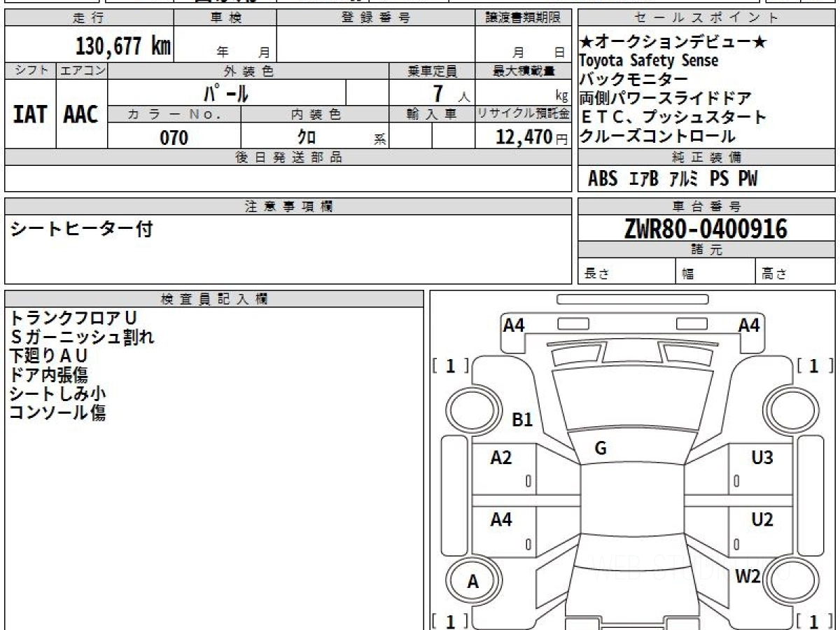Click the コンソール傷 inspector note

click(57, 413)
